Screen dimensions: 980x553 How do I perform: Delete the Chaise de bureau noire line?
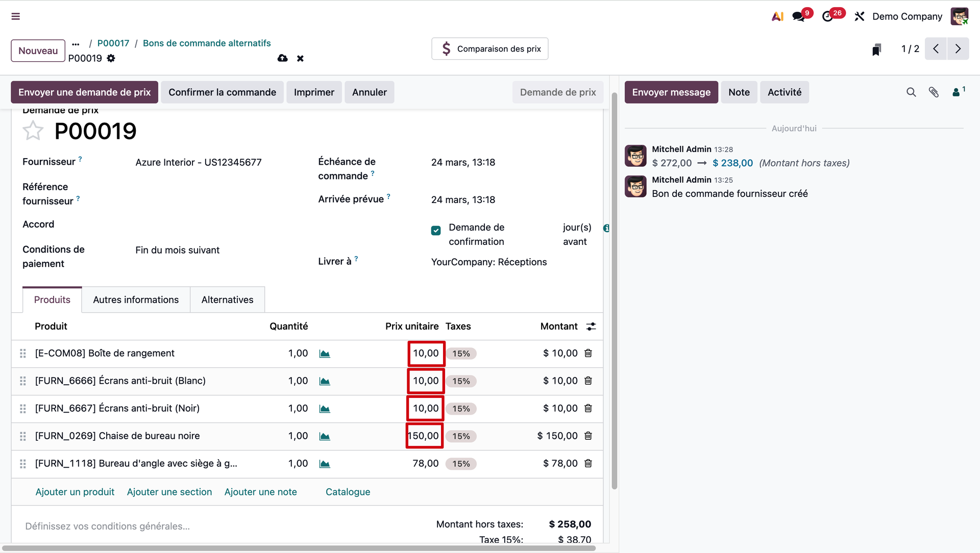[588, 436]
